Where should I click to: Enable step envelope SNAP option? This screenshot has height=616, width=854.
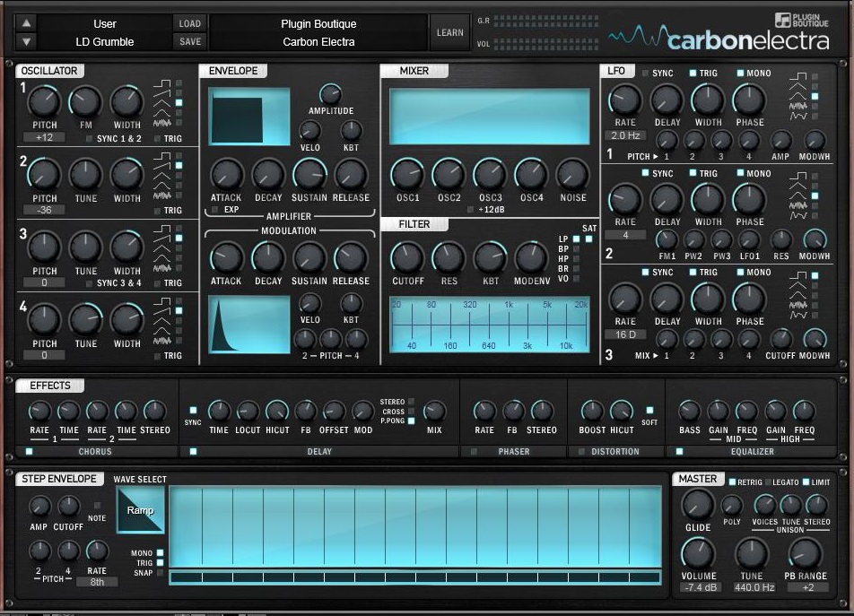click(x=160, y=572)
